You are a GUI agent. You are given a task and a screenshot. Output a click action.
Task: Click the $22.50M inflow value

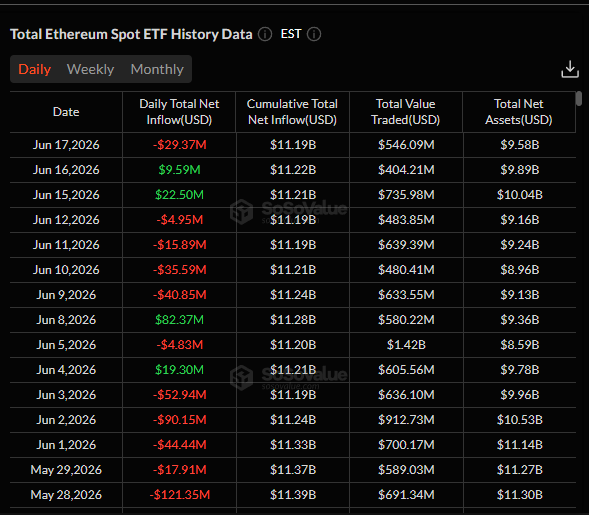point(180,195)
